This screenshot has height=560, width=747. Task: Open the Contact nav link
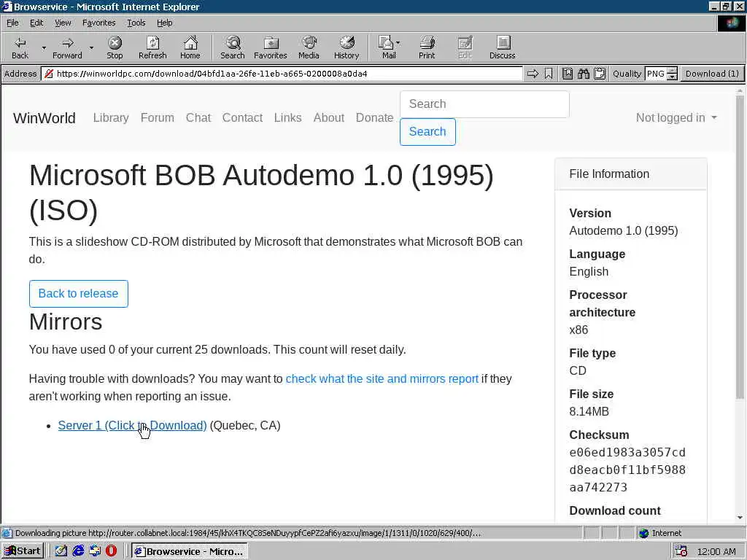pyautogui.click(x=242, y=118)
